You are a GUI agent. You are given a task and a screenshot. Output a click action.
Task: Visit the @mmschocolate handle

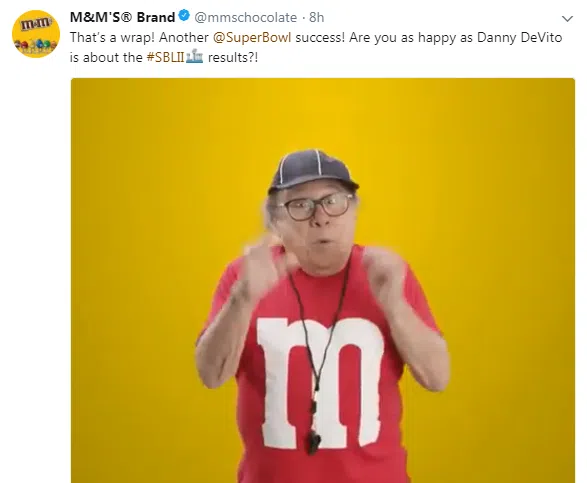click(x=246, y=17)
